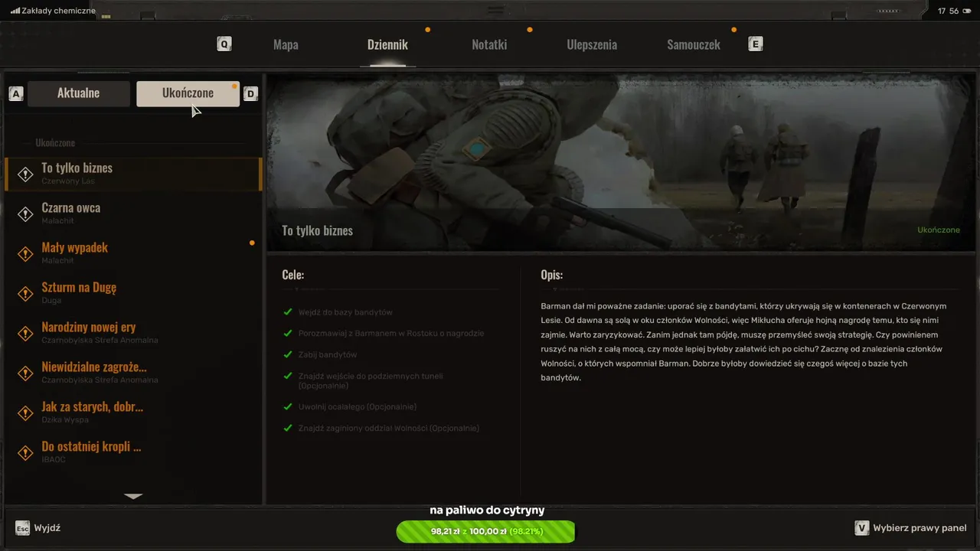Switch to the Dziennik tab
The height and width of the screenshot is (551, 980).
(387, 44)
